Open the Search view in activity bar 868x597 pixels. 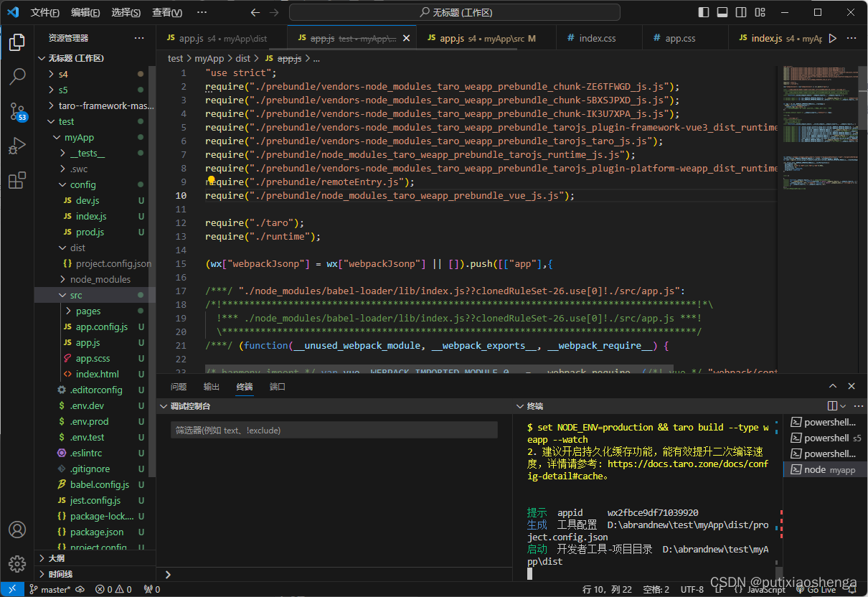[17, 75]
